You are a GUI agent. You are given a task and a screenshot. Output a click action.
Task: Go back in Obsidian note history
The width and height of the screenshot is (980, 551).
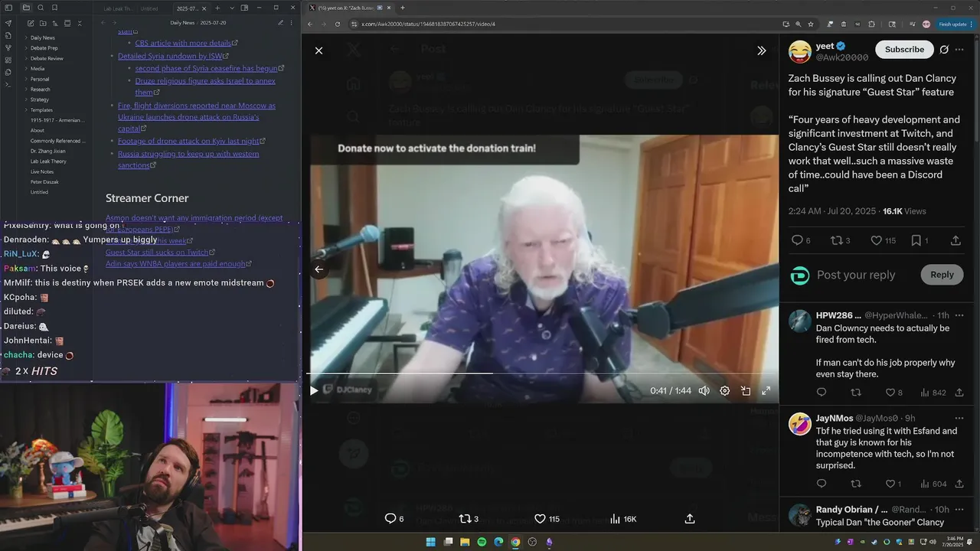(x=103, y=23)
